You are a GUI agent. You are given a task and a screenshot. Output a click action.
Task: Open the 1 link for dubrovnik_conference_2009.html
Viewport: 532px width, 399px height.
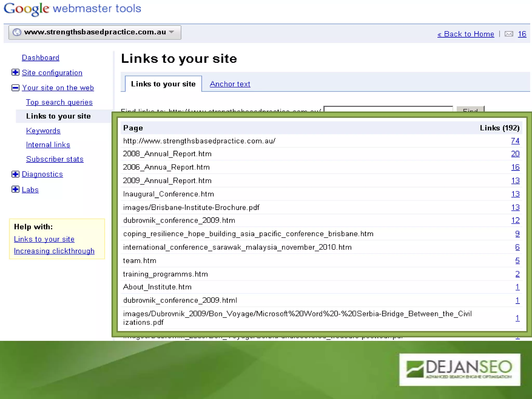tap(517, 300)
